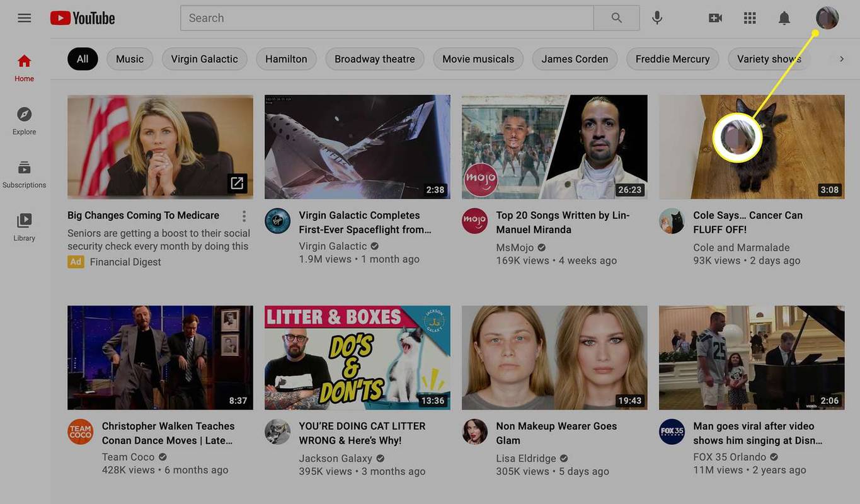Click the search magnifier button
860x504 pixels.
[616, 18]
